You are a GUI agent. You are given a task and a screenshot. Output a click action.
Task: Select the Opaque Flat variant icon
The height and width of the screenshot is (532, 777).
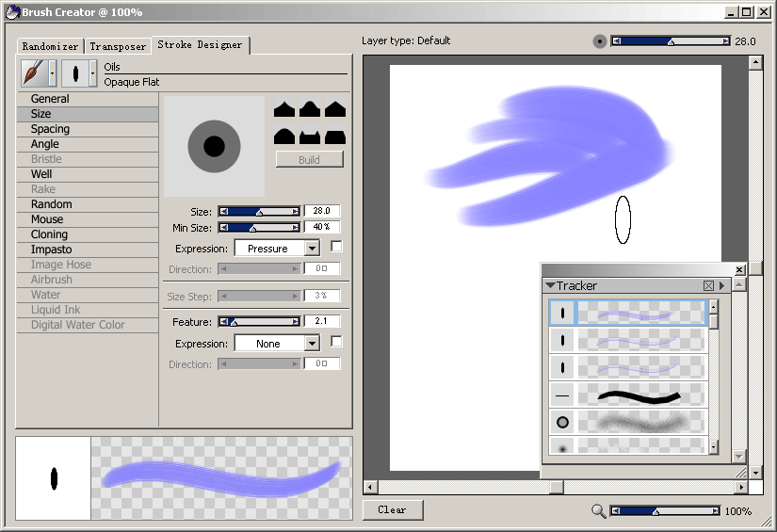click(x=74, y=73)
